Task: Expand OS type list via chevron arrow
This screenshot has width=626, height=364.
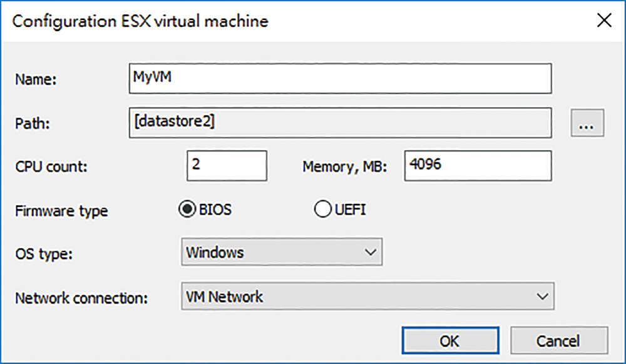Action: 371,252
